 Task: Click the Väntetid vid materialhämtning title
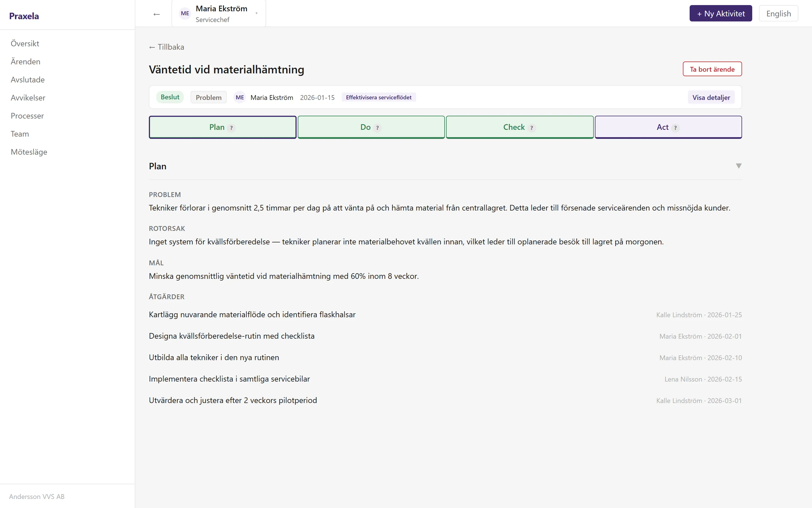coord(226,69)
